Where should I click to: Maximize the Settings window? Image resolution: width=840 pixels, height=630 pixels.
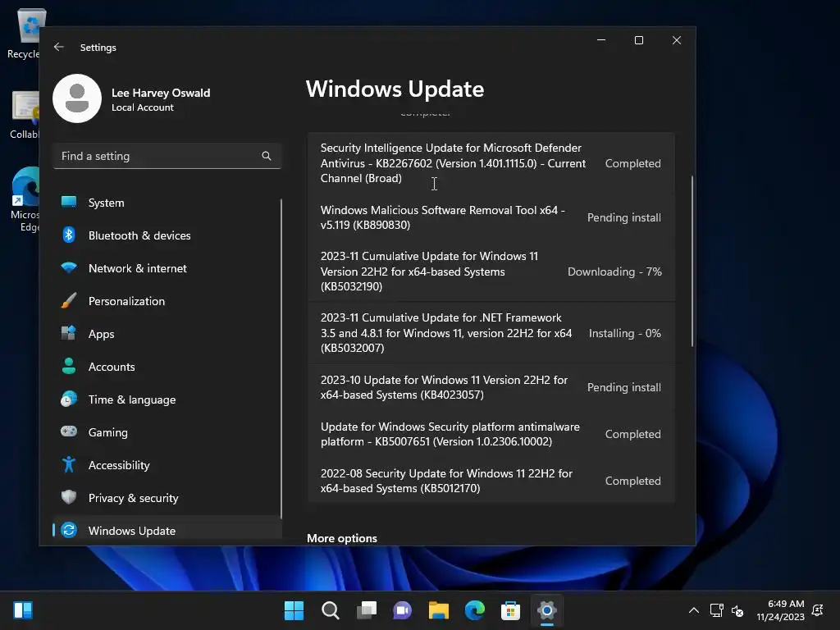click(638, 40)
